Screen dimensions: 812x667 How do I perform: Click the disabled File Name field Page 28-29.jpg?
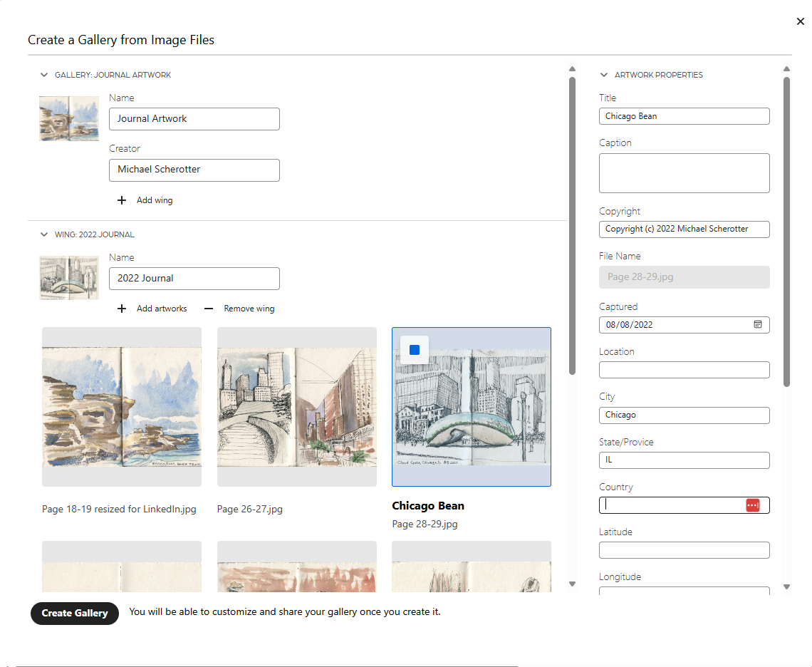coord(684,277)
